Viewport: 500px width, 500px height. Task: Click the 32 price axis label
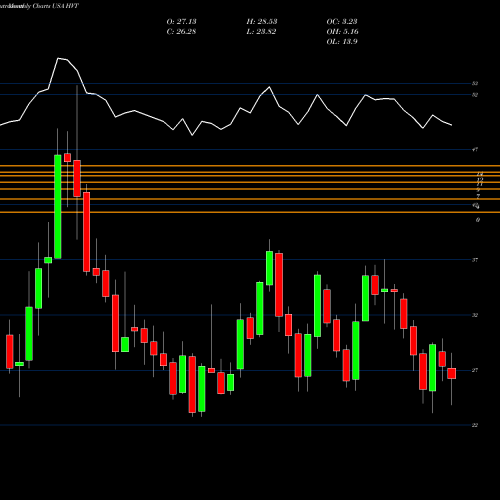tap(475, 315)
